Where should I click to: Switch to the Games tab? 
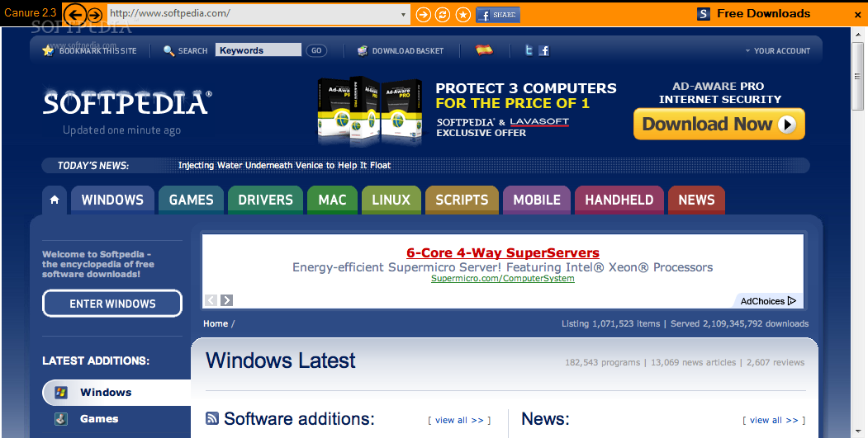coord(191,200)
